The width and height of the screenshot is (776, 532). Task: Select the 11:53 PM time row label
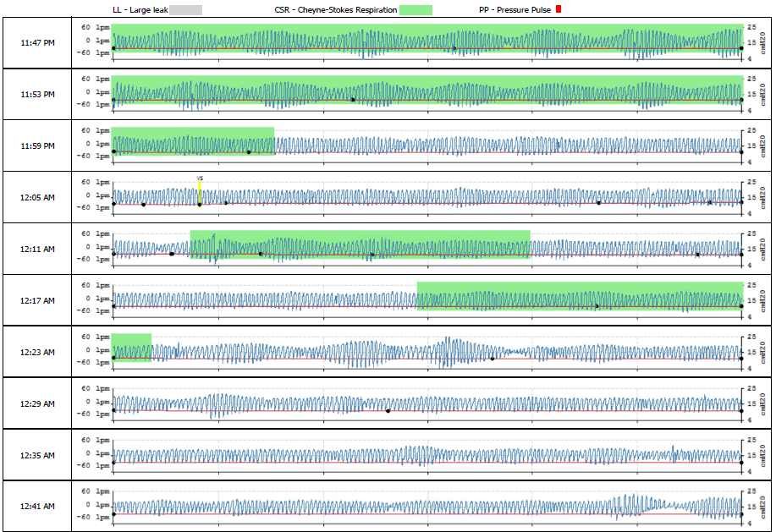click(37, 94)
